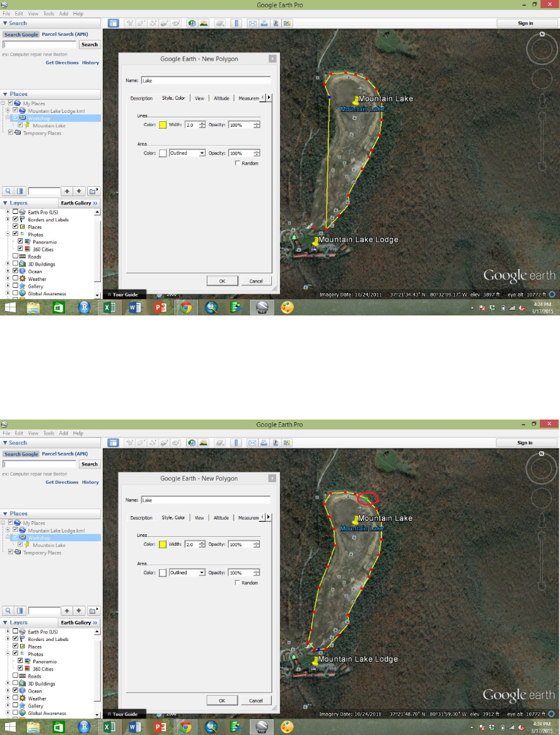Viewport: 560px width, 735px height.
Task: Click the Name field in top screenshot dialog
Action: pos(206,81)
